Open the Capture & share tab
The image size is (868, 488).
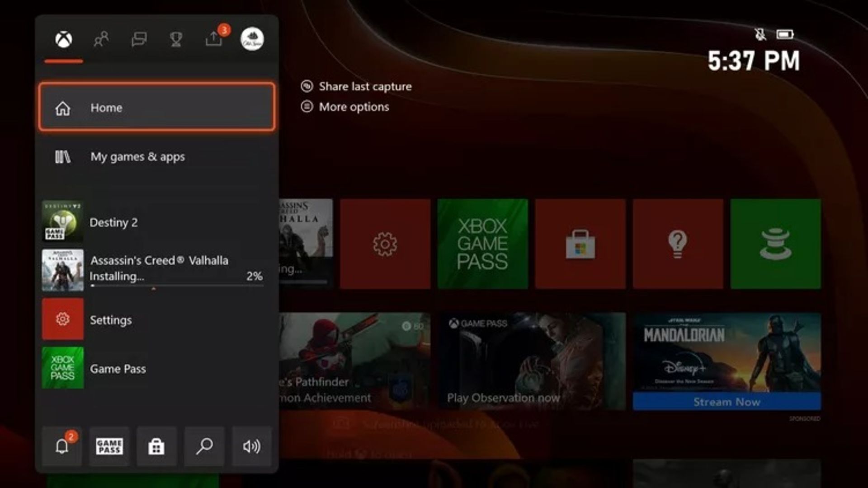click(214, 39)
